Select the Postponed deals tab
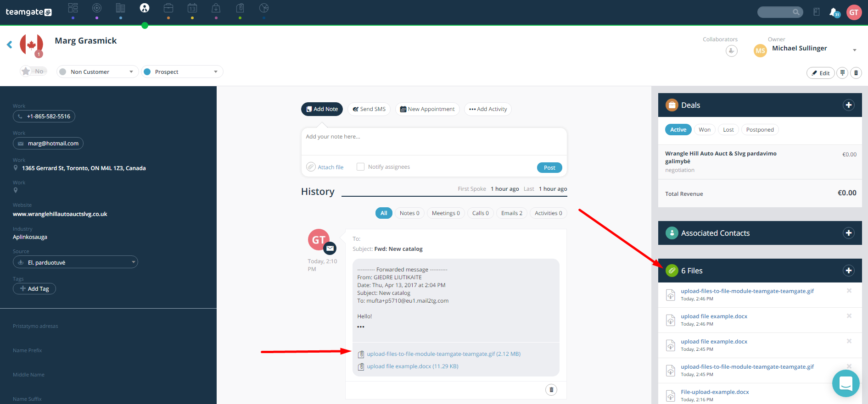This screenshot has width=868, height=404. click(760, 130)
